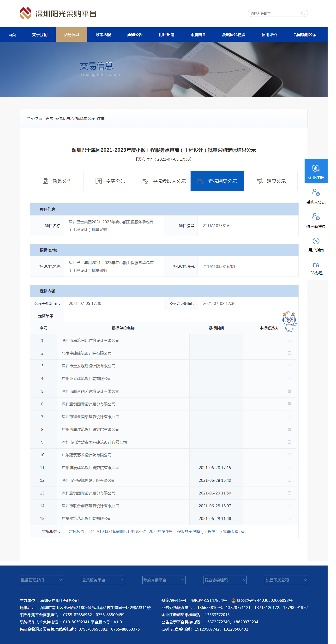The image size is (336, 644).
Task: Go to 首页 in navigation bar
Action: point(12,35)
